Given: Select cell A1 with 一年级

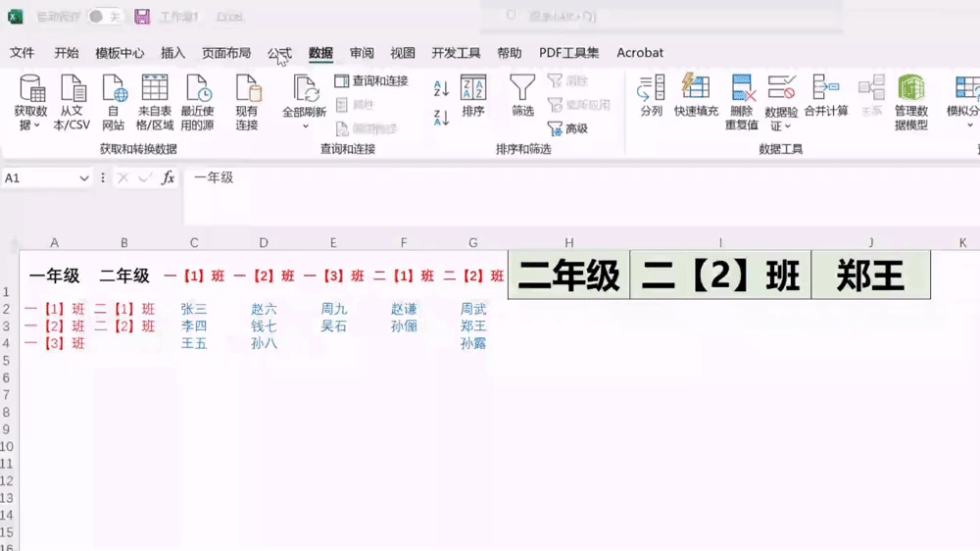Looking at the screenshot, I should [x=54, y=275].
